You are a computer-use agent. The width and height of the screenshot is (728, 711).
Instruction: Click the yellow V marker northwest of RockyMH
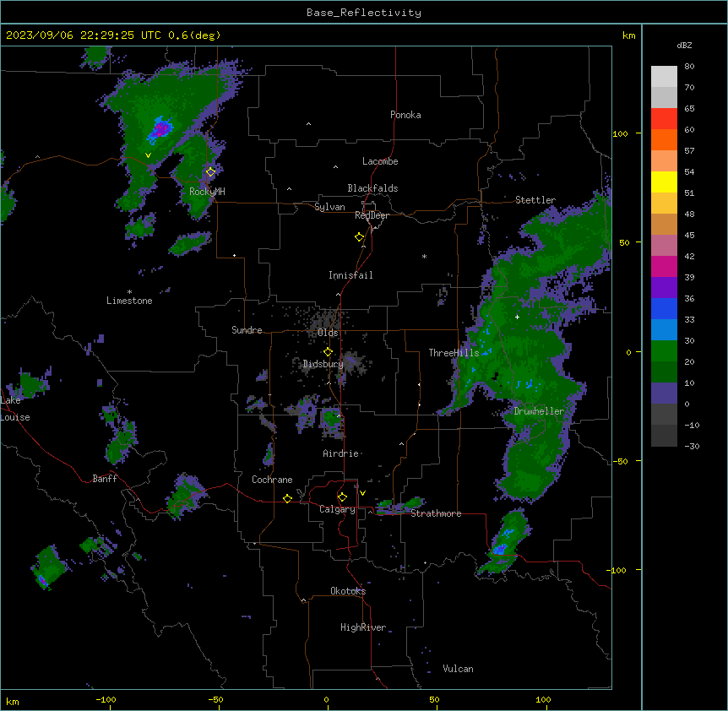[x=148, y=155]
